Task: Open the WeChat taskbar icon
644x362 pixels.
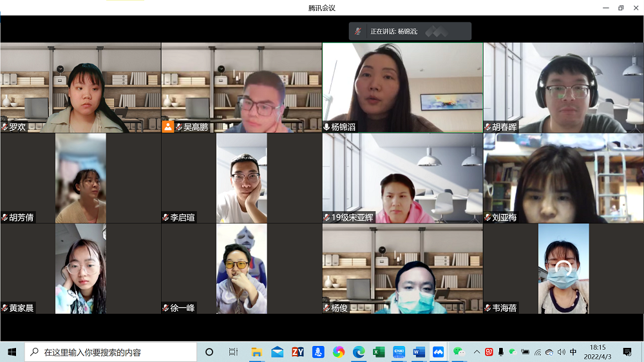Action: point(459,352)
